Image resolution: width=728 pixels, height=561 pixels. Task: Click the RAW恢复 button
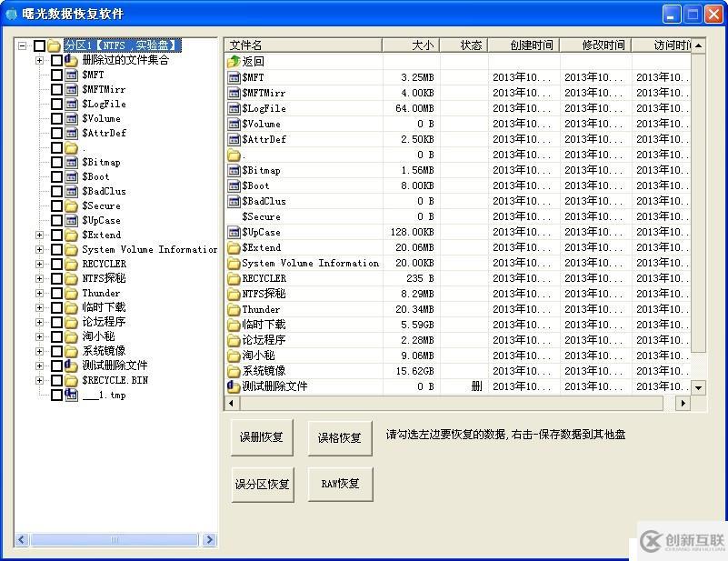[340, 484]
